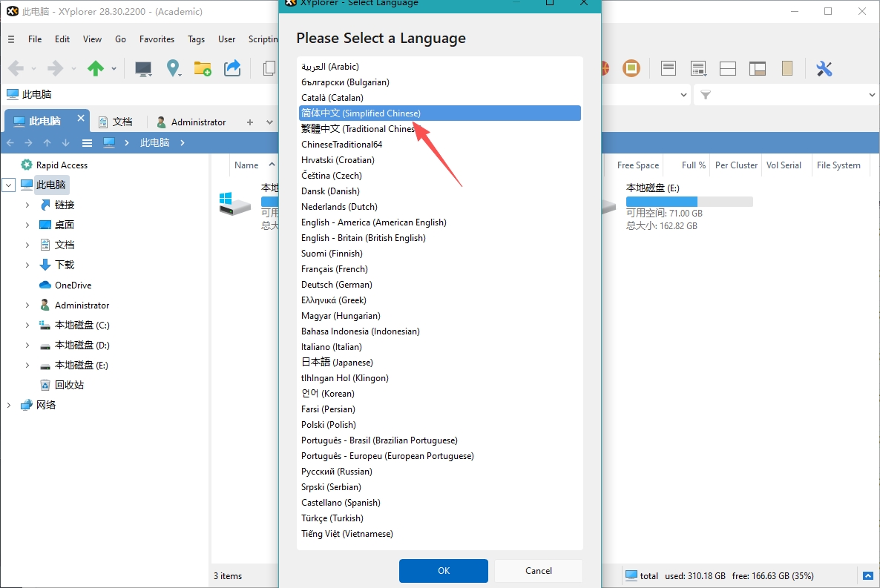Click the This PC monitor toolbar icon
The height and width of the screenshot is (588, 880).
[x=143, y=68]
